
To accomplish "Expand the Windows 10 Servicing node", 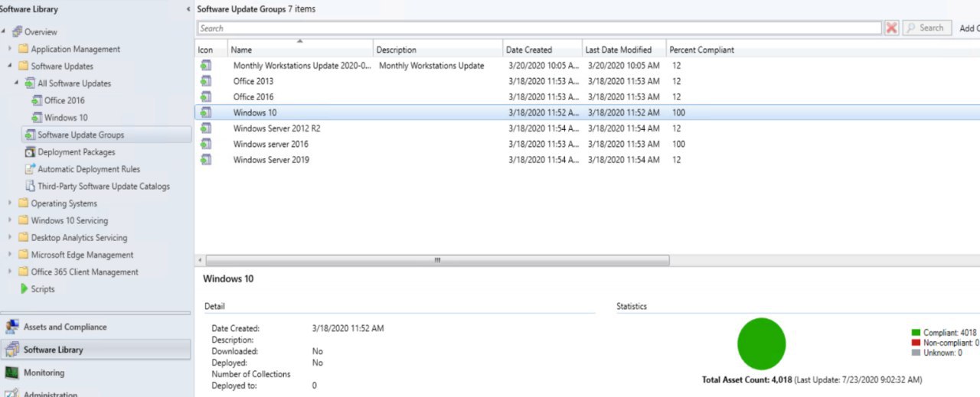I will point(11,220).
